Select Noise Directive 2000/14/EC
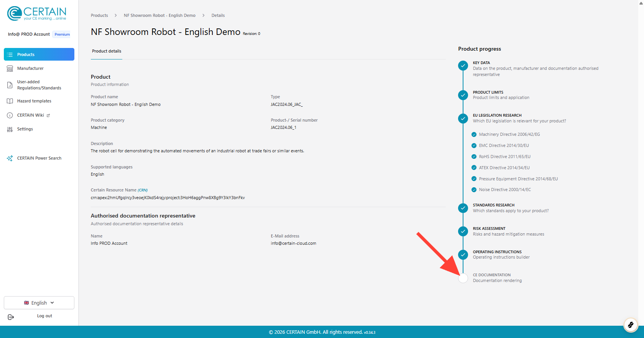This screenshot has height=338, width=644. [505, 190]
